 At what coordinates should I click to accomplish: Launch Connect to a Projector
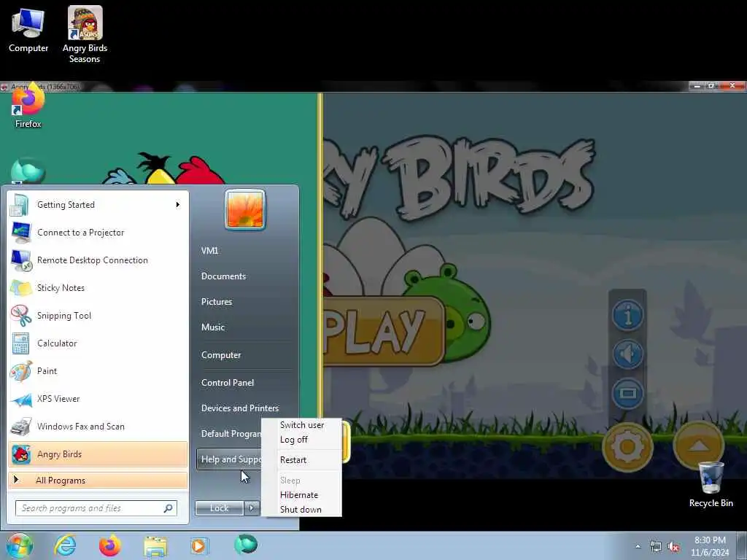98,233
